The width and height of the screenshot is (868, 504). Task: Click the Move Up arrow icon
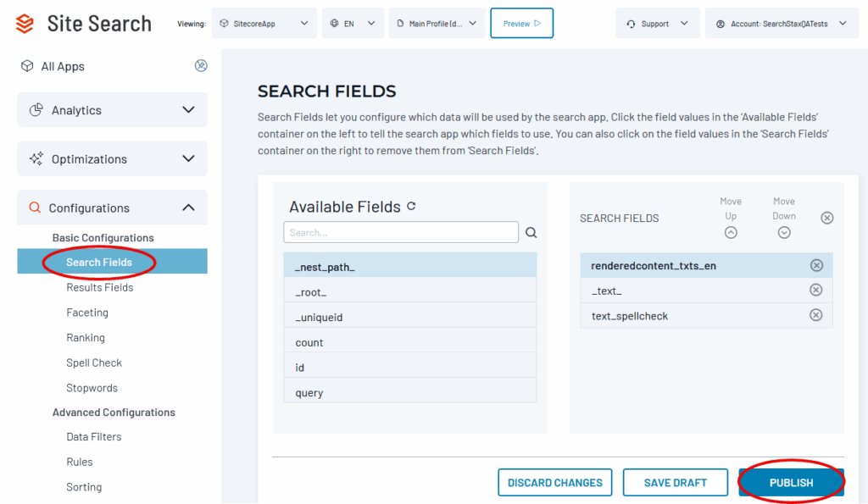tap(731, 233)
